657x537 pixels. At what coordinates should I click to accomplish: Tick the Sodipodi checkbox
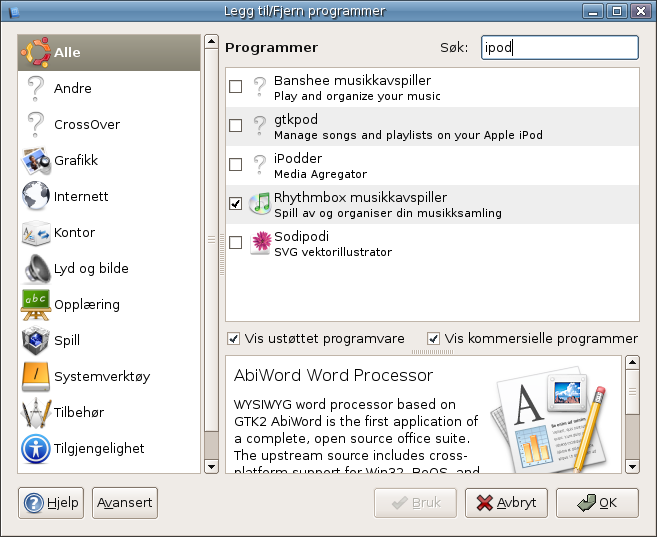coord(235,242)
